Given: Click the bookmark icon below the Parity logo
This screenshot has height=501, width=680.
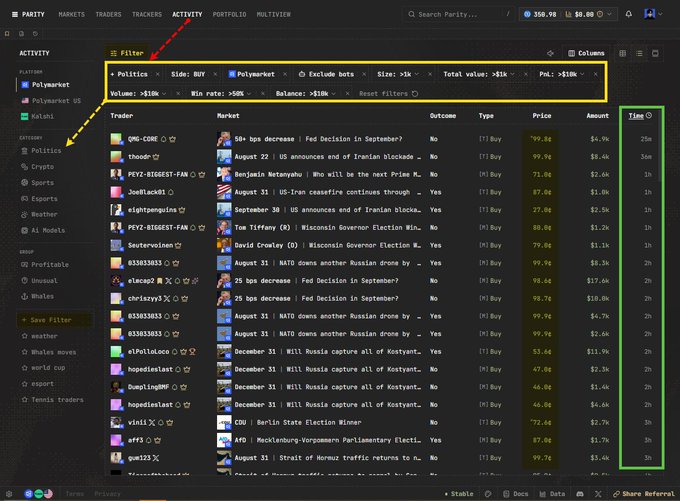Looking at the screenshot, I should tap(7, 33).
